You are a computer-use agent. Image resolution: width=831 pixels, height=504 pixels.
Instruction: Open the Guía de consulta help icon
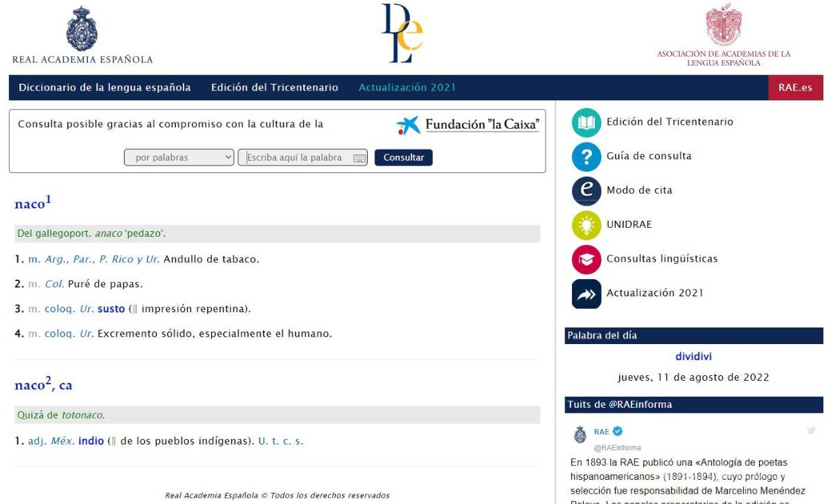(x=586, y=156)
